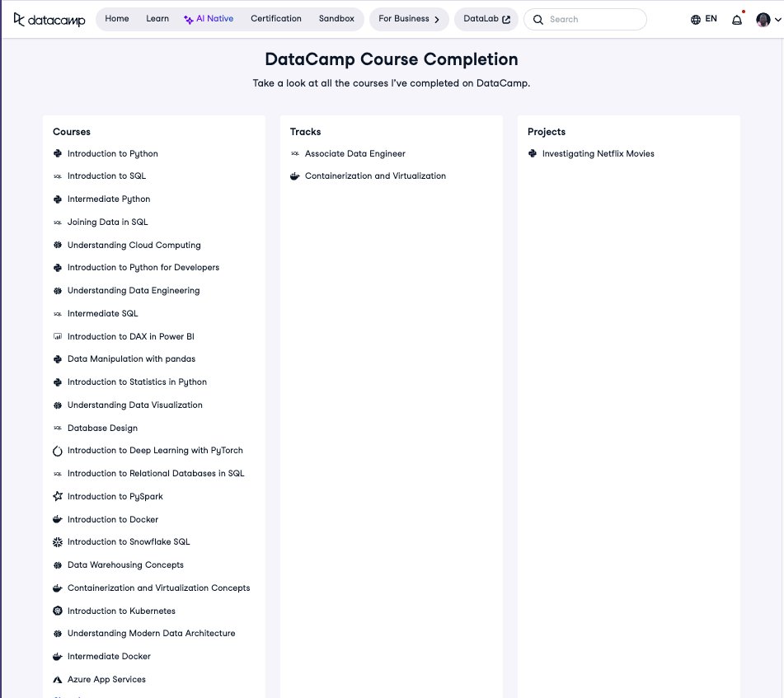Open the Sandbox page
The height and width of the screenshot is (698, 784).
336,18
